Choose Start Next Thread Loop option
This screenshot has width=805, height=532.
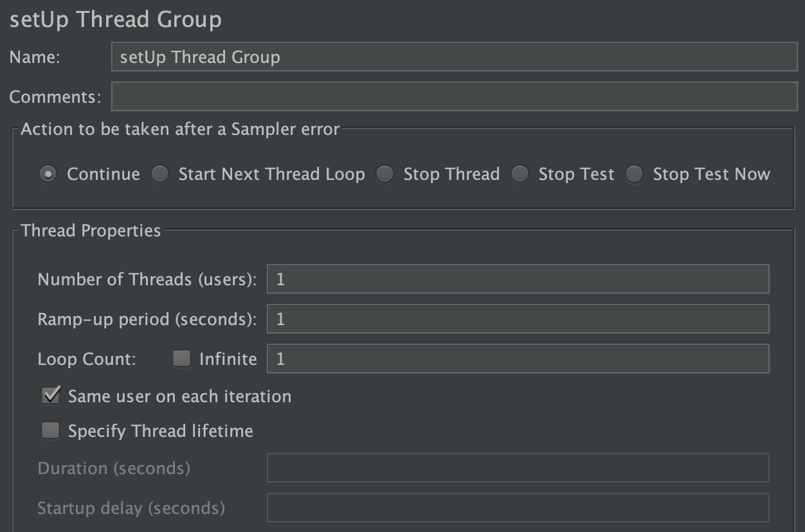click(160, 173)
